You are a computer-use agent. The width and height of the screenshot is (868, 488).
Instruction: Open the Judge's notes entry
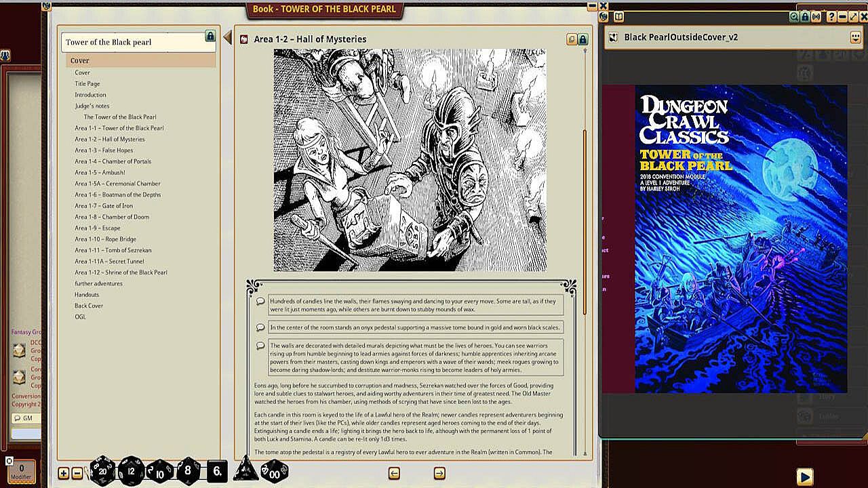point(92,106)
